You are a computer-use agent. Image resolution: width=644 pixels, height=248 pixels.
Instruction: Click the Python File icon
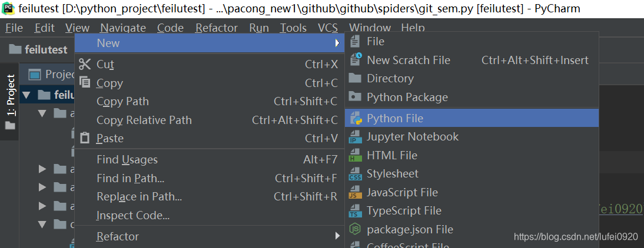[356, 119]
